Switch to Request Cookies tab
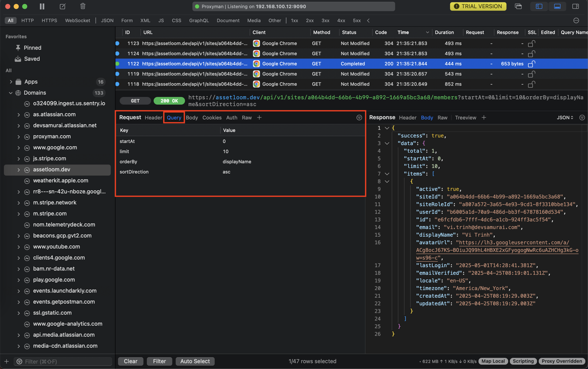The width and height of the screenshot is (588, 369). (212, 117)
